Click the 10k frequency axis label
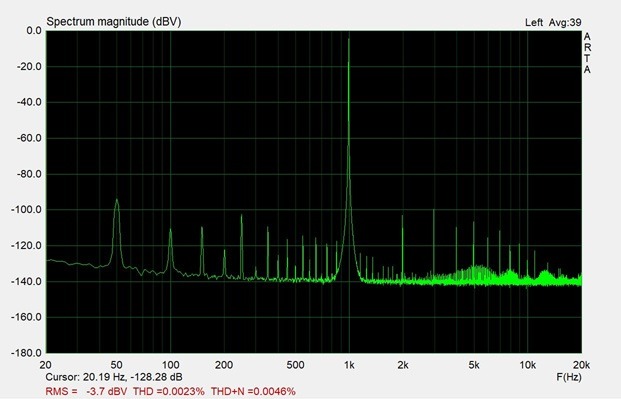 528,365
